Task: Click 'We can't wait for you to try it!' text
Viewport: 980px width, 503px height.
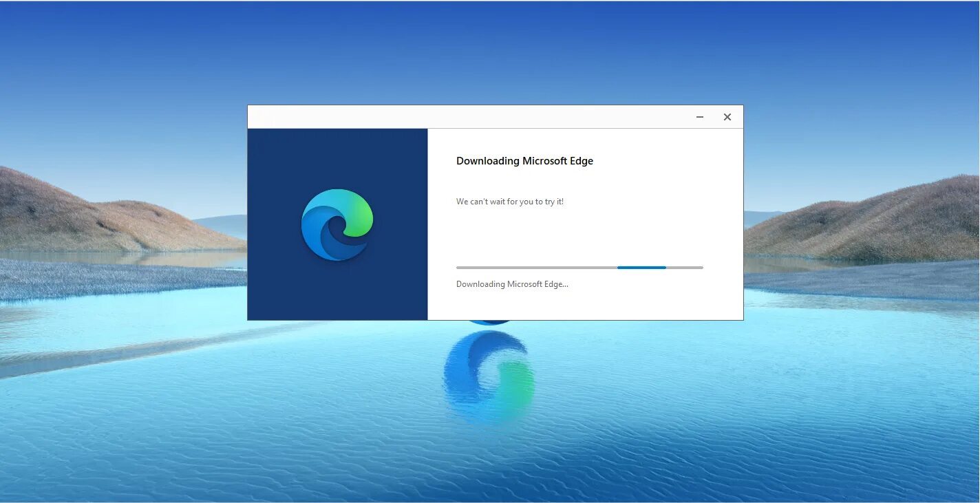Action: tap(510, 202)
